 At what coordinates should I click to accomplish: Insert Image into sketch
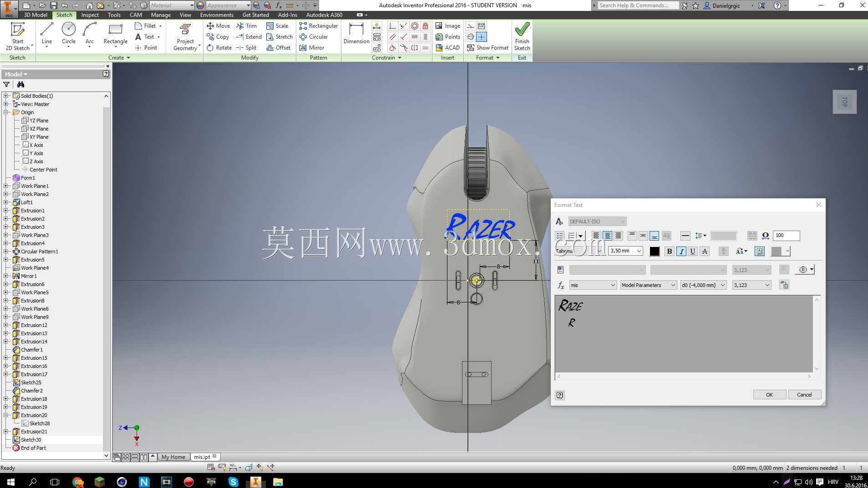pos(448,26)
